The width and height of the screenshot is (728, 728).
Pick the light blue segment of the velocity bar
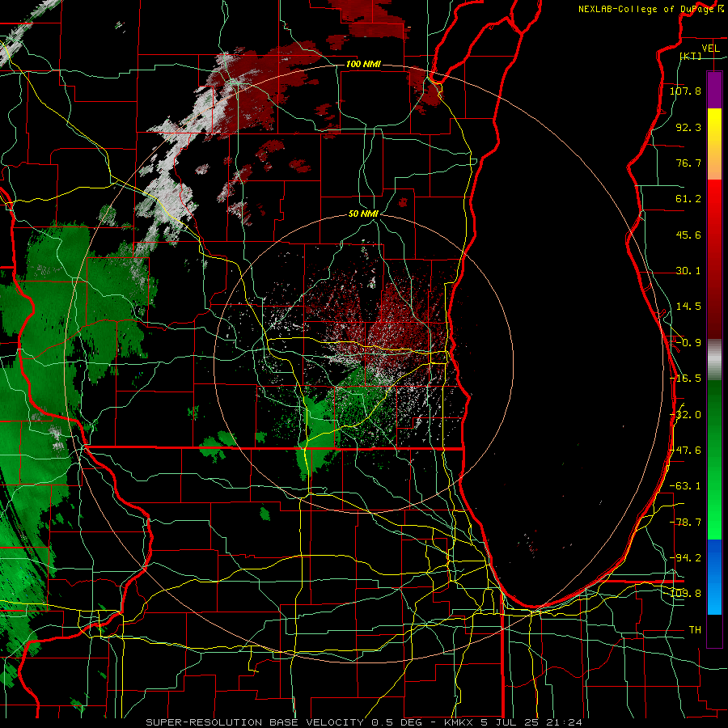click(x=714, y=598)
